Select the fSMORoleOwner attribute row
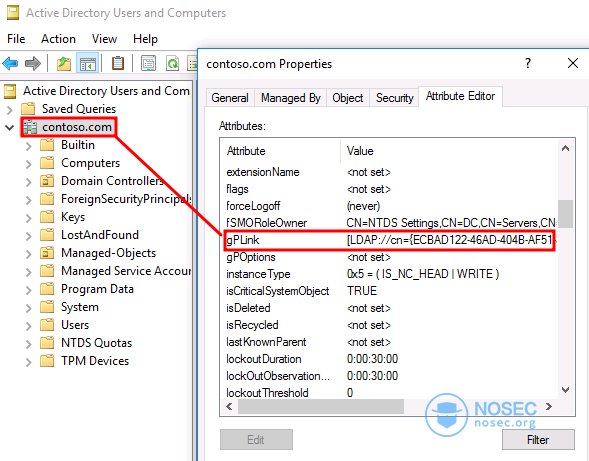 coord(389,223)
